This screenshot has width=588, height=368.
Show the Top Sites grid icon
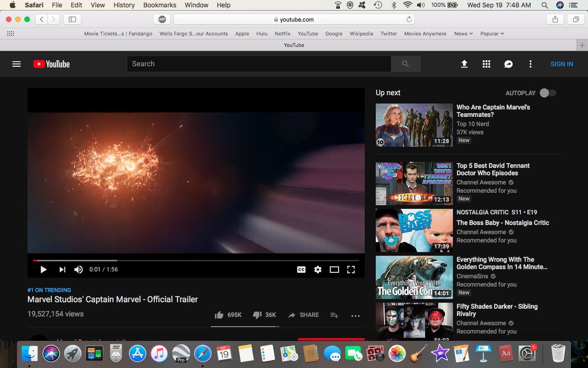tap(10, 33)
